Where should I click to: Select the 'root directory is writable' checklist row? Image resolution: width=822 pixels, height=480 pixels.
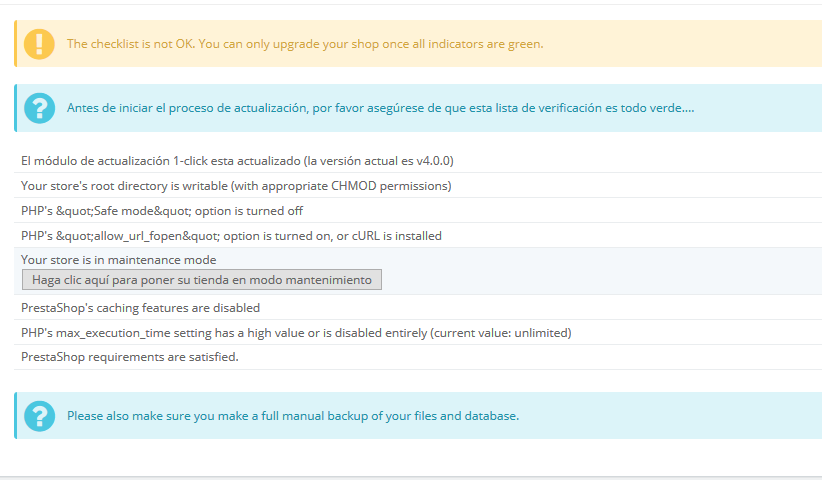236,185
